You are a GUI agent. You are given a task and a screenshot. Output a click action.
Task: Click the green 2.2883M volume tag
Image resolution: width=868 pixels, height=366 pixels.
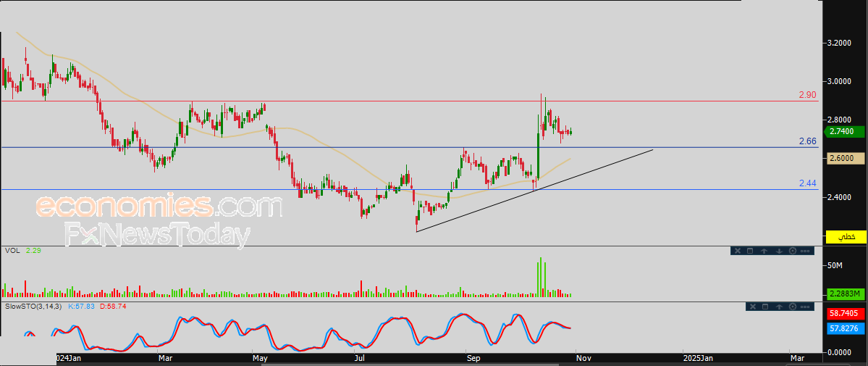(x=846, y=294)
